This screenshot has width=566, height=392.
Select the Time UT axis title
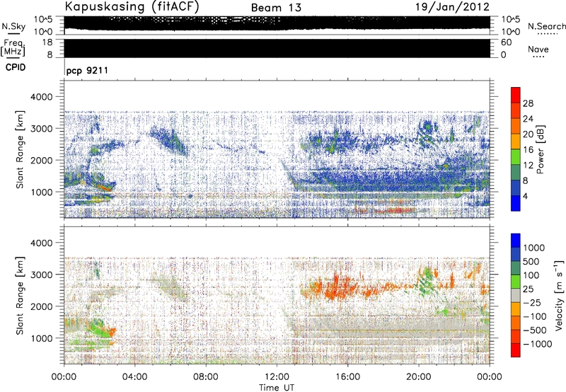277,387
